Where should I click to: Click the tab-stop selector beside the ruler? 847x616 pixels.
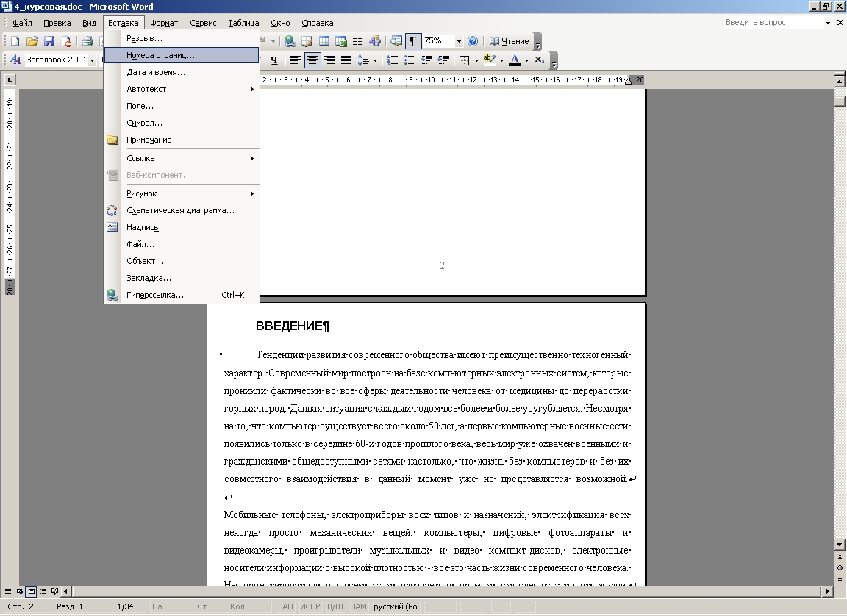(10, 80)
